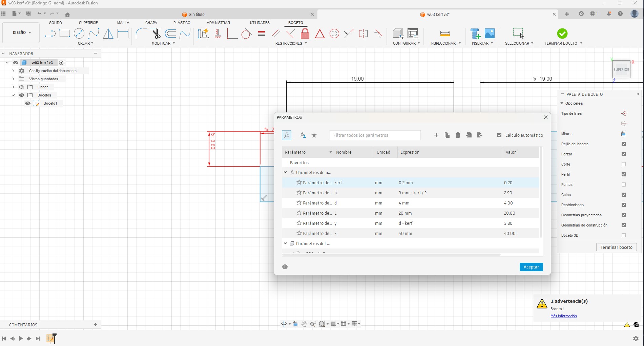Select the Line sketch tool

[50, 34]
